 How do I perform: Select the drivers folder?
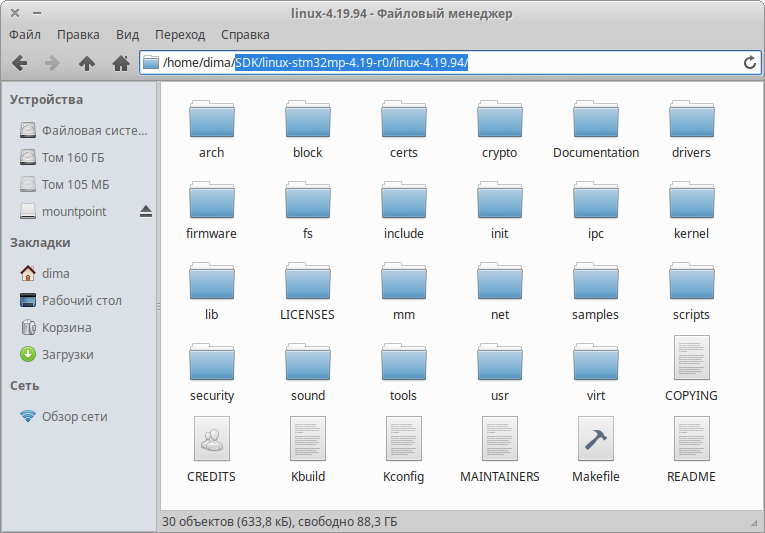pos(691,130)
